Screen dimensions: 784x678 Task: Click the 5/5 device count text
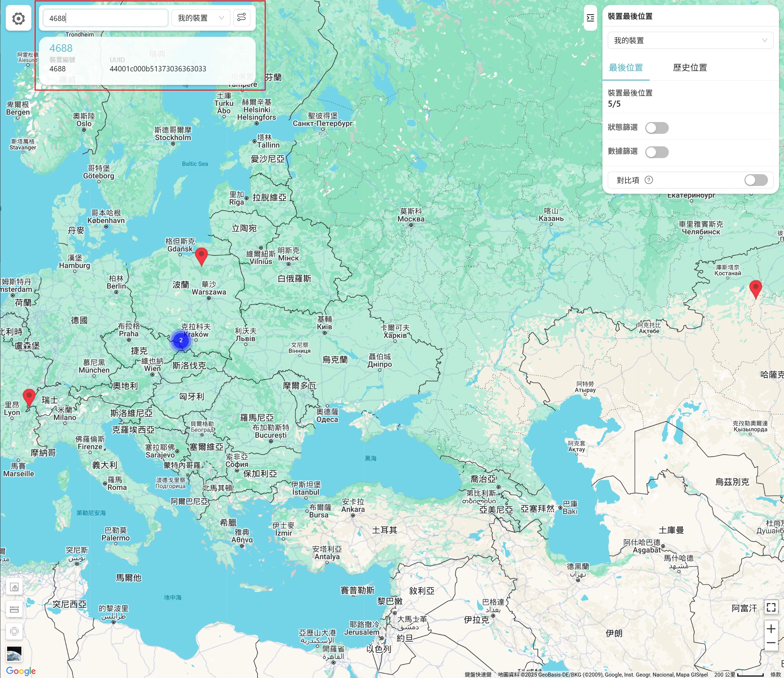pyautogui.click(x=614, y=104)
